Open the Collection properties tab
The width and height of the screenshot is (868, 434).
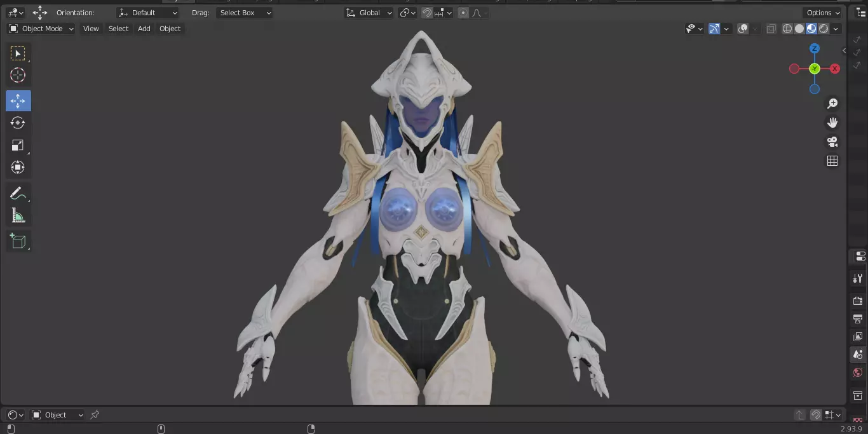click(858, 395)
